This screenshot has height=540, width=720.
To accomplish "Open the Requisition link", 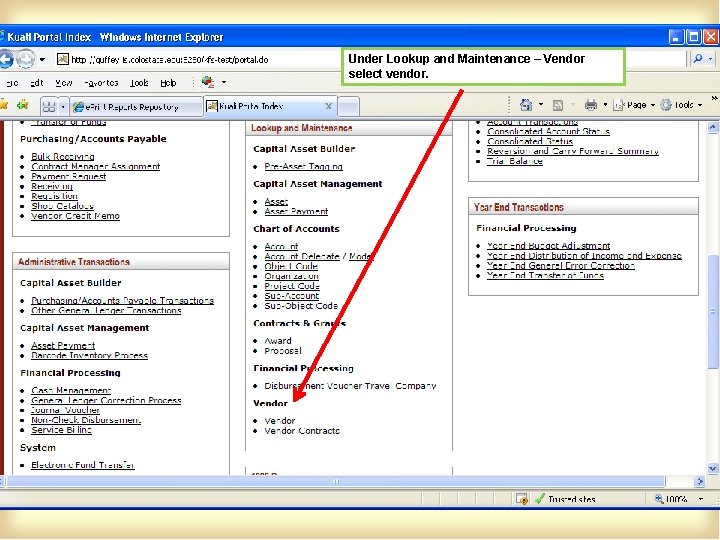I will [x=54, y=196].
